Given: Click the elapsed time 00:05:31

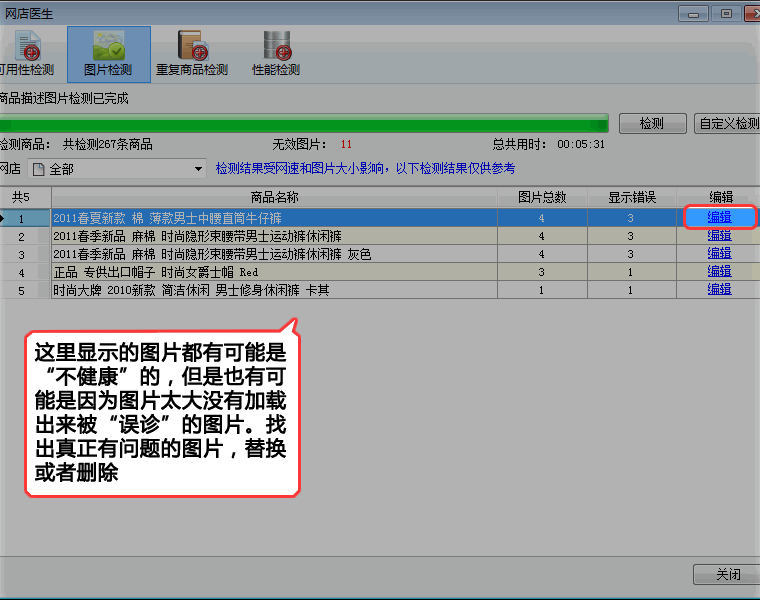Looking at the screenshot, I should [581, 144].
